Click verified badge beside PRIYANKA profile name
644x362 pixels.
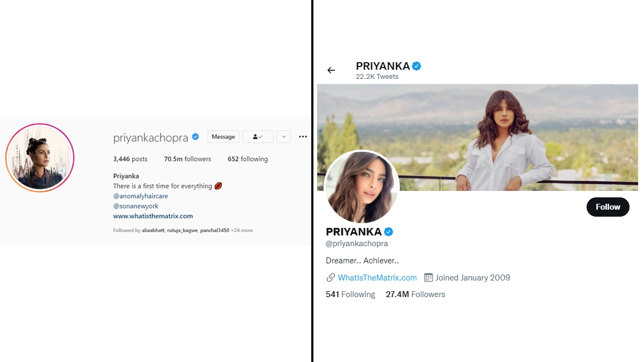(x=389, y=232)
